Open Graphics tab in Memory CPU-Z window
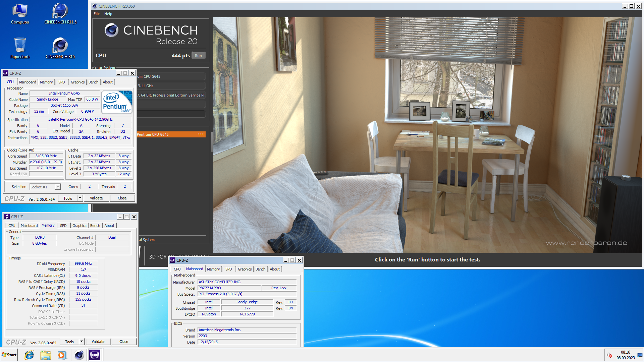The height and width of the screenshot is (362, 644). (x=79, y=226)
